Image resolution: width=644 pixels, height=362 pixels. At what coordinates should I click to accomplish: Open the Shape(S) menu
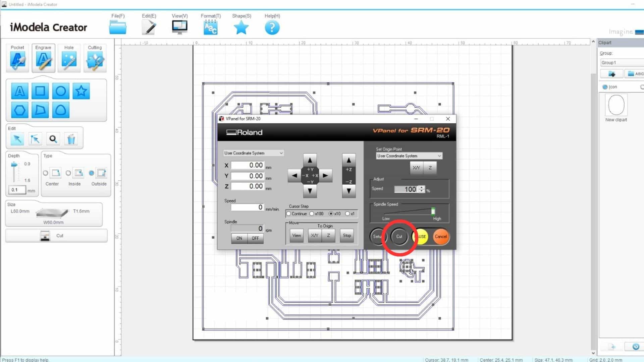pos(241,16)
